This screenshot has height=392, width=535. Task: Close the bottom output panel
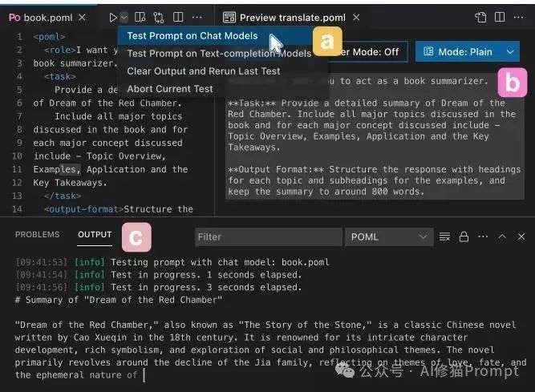[x=521, y=236]
